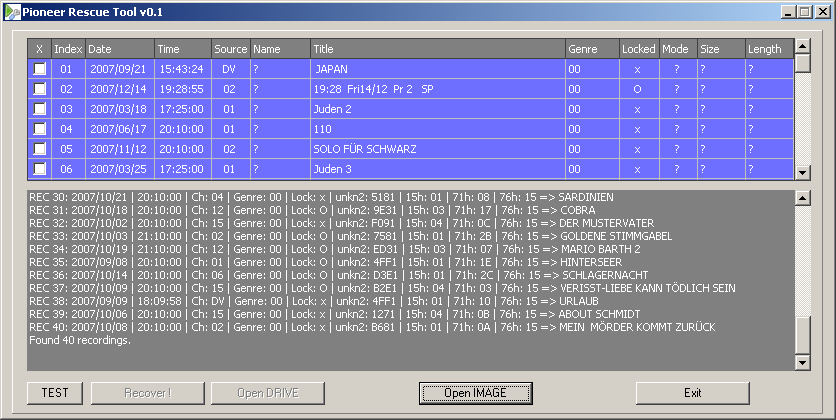Click the log panel scrollbar thumb
The image size is (836, 420).
(802, 335)
